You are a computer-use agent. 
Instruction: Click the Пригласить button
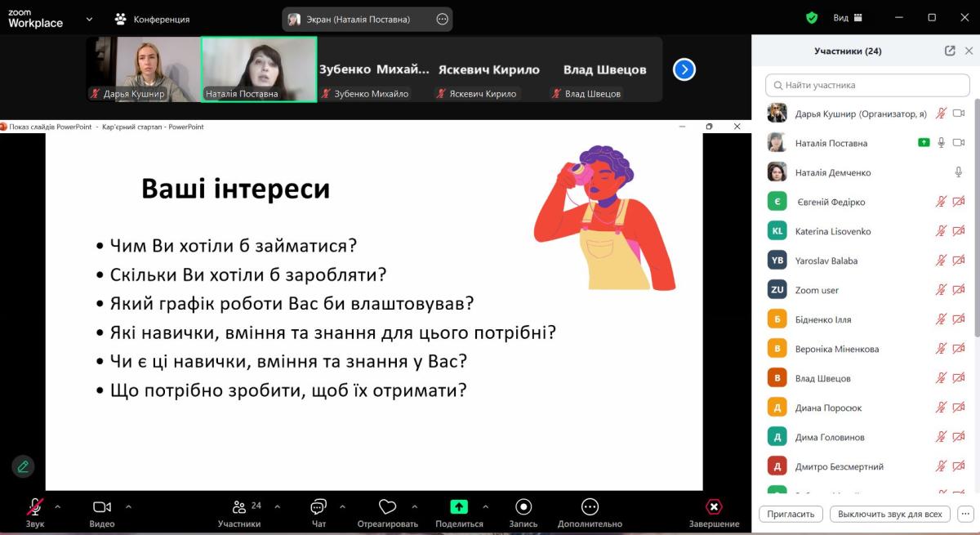[x=791, y=514]
